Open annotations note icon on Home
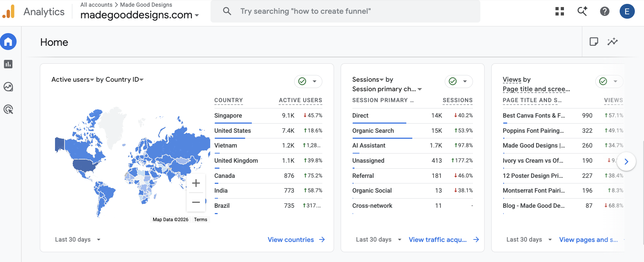 click(594, 42)
